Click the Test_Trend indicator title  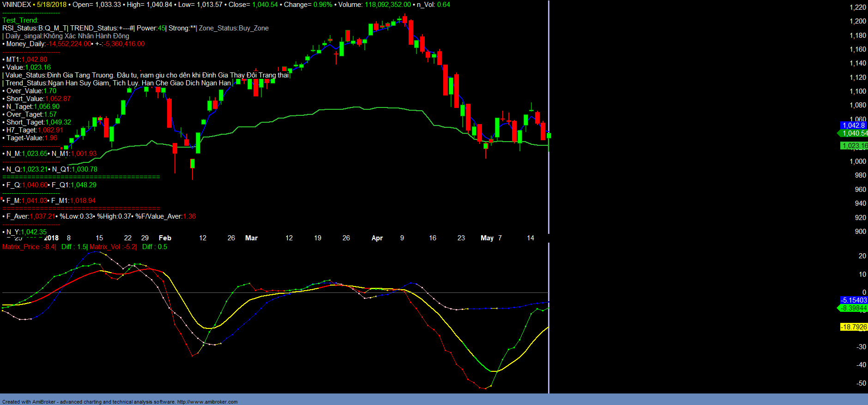20,20
